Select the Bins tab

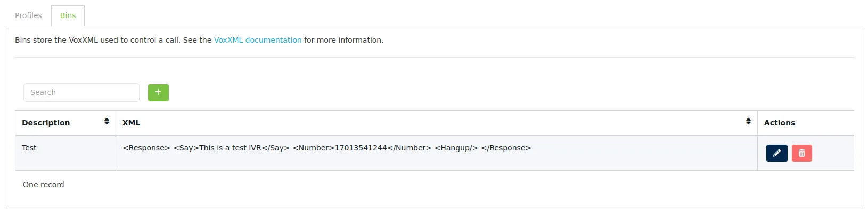pyautogui.click(x=68, y=15)
